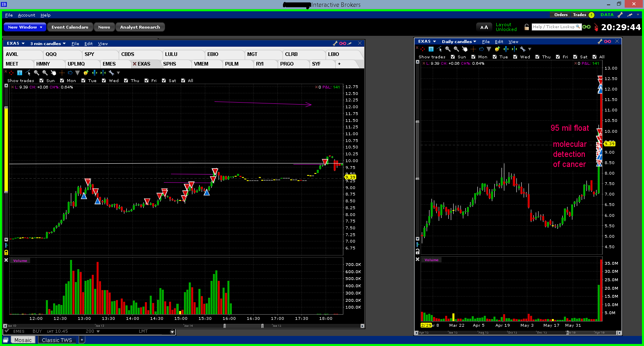
Task: Click the Help / Ticker Lookup field
Action: click(554, 27)
